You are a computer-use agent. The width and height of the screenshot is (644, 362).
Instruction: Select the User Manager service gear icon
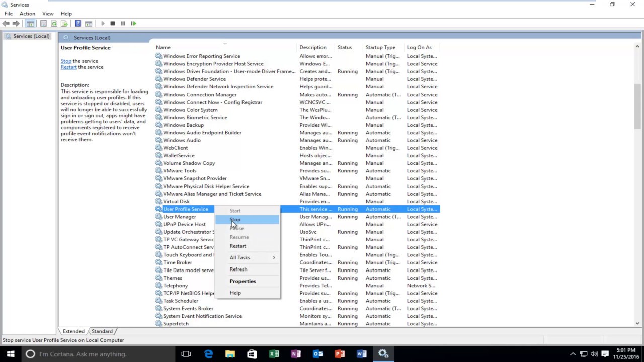158,217
